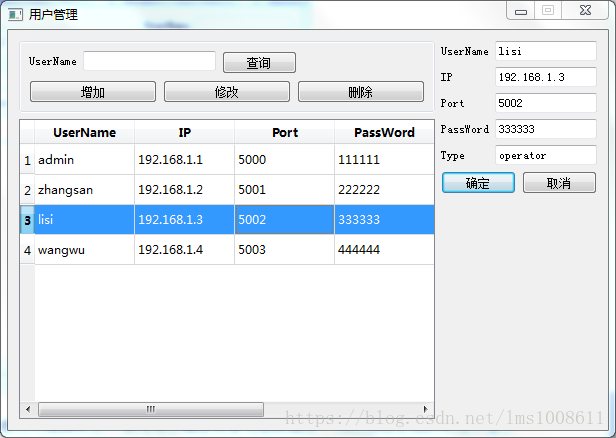This screenshot has height=438, width=616.
Task: Click the 修改 modify button
Action: [x=227, y=92]
